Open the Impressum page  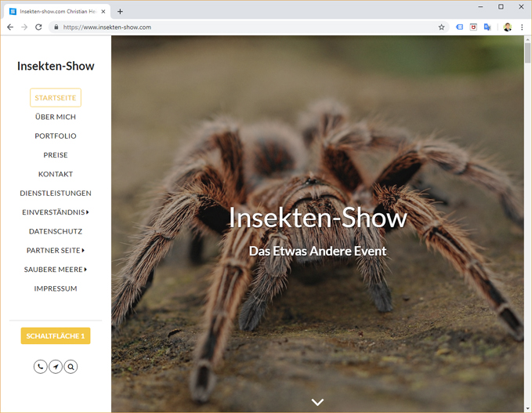click(56, 288)
